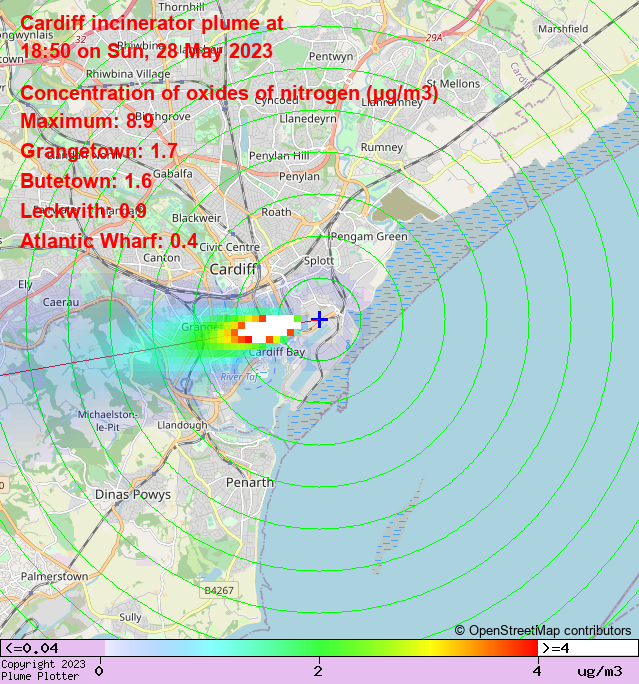Image resolution: width=639 pixels, height=684 pixels.
Task: Click the 'Copyright 2023 Plume Plotter' notice
Action: pyautogui.click(x=43, y=670)
